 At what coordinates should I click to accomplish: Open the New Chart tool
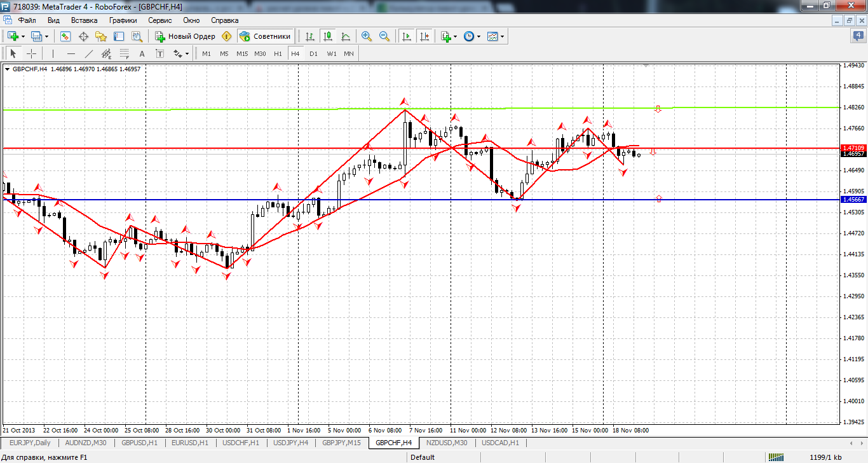[12, 36]
